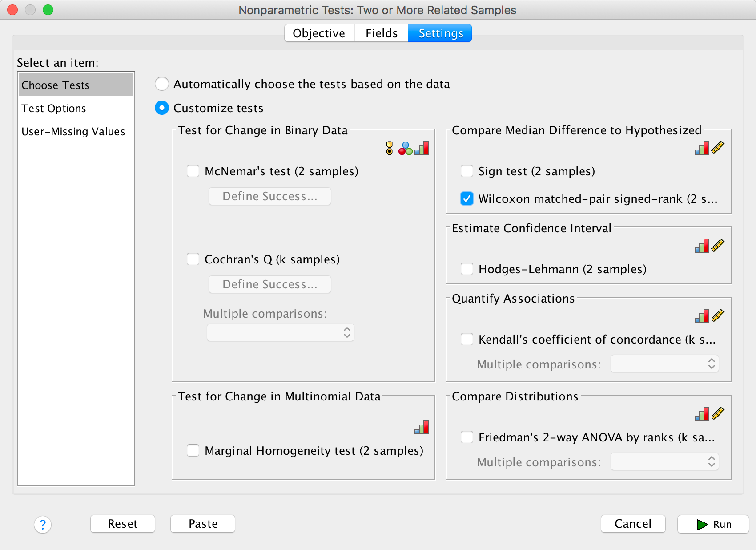Screen dimensions: 756x550
Task: Click the flag-type icon in Binary Data group
Action: click(x=390, y=148)
